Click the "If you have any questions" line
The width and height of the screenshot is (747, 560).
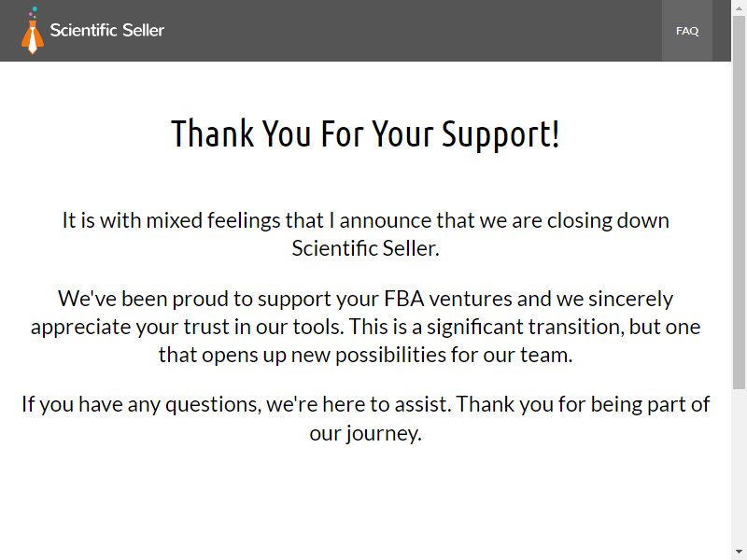(365, 404)
